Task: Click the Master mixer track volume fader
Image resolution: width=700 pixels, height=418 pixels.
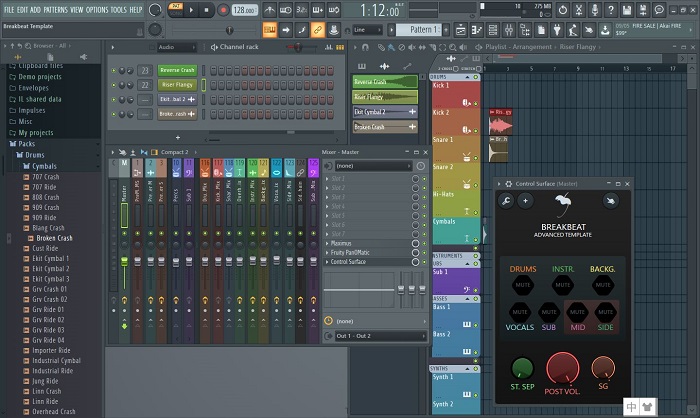Action: click(124, 262)
